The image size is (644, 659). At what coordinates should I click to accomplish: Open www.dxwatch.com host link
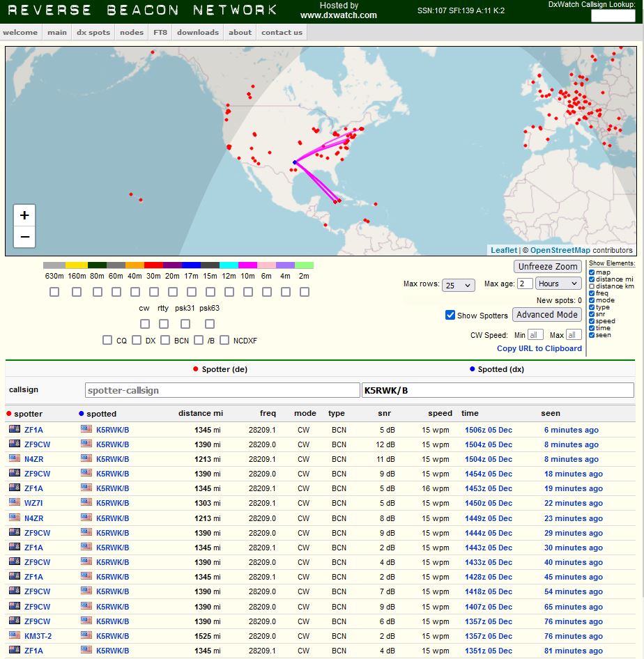(339, 15)
